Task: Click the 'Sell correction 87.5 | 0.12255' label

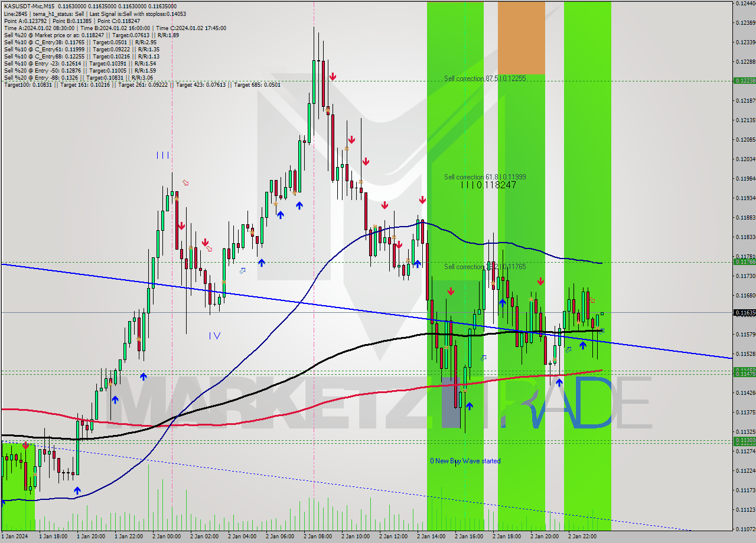Action: tap(485, 78)
